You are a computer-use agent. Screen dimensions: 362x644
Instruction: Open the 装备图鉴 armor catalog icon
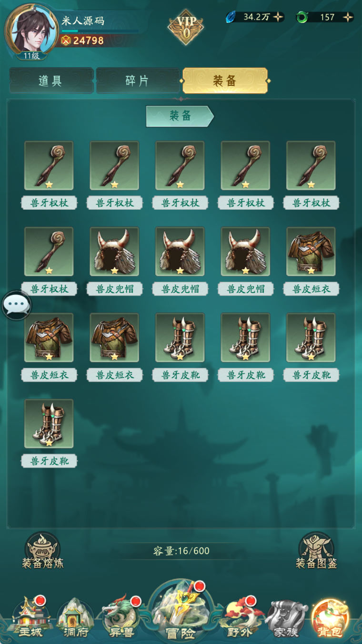coord(316,551)
